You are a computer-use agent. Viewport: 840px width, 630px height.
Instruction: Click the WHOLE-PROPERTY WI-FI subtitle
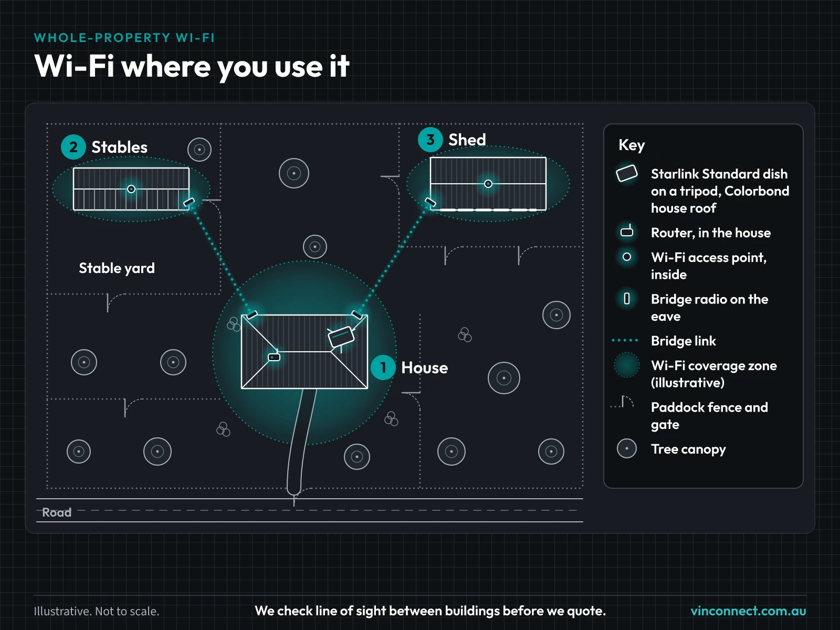124,38
